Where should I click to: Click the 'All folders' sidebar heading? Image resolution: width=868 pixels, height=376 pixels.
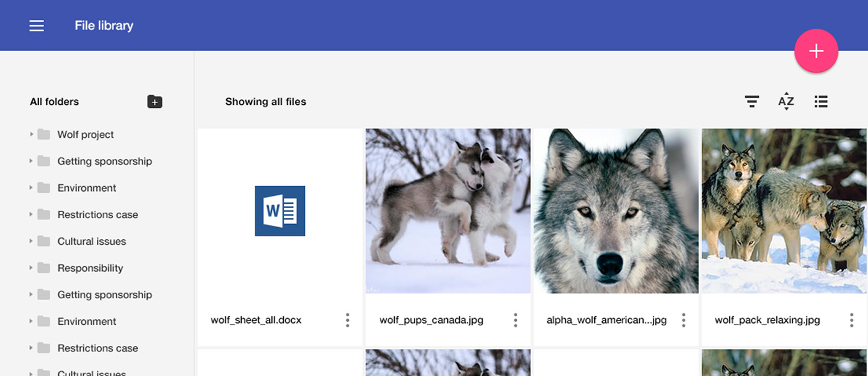tap(54, 102)
